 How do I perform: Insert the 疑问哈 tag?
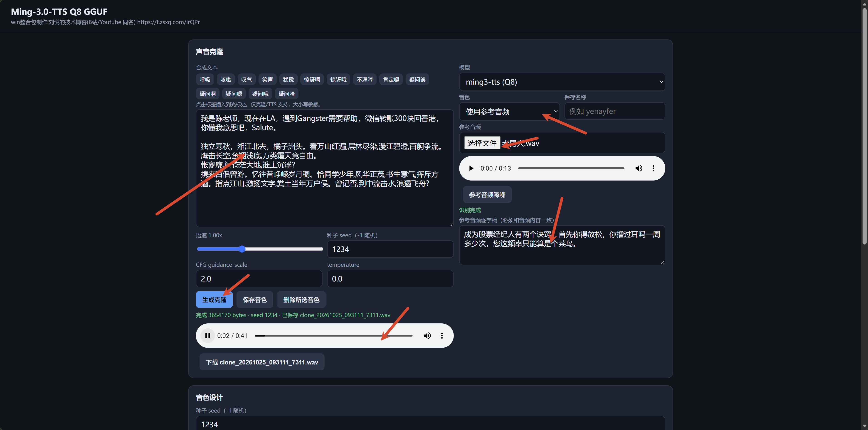(286, 94)
